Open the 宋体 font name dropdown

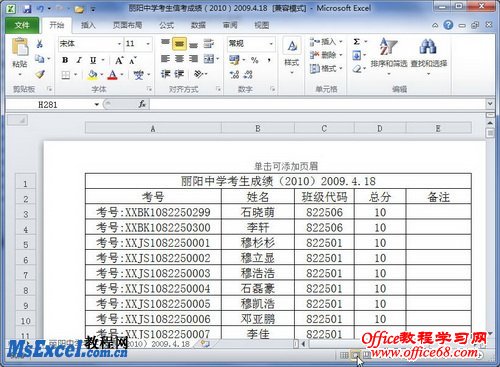click(x=119, y=44)
